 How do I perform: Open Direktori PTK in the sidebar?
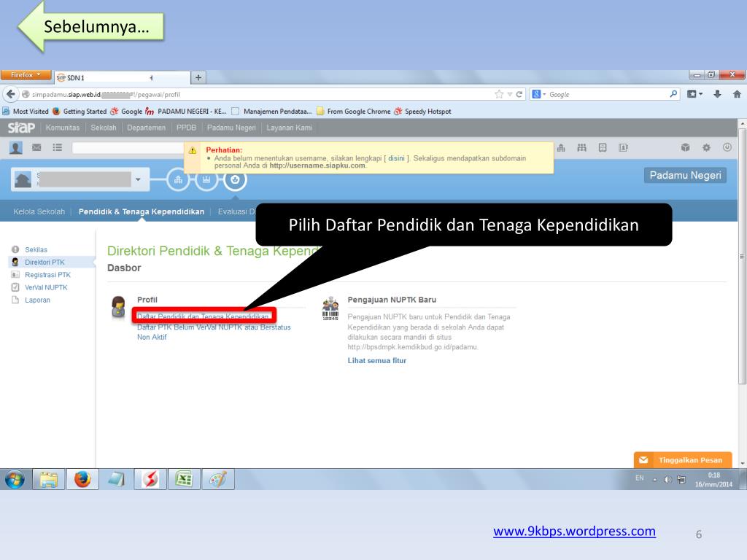pyautogui.click(x=44, y=262)
